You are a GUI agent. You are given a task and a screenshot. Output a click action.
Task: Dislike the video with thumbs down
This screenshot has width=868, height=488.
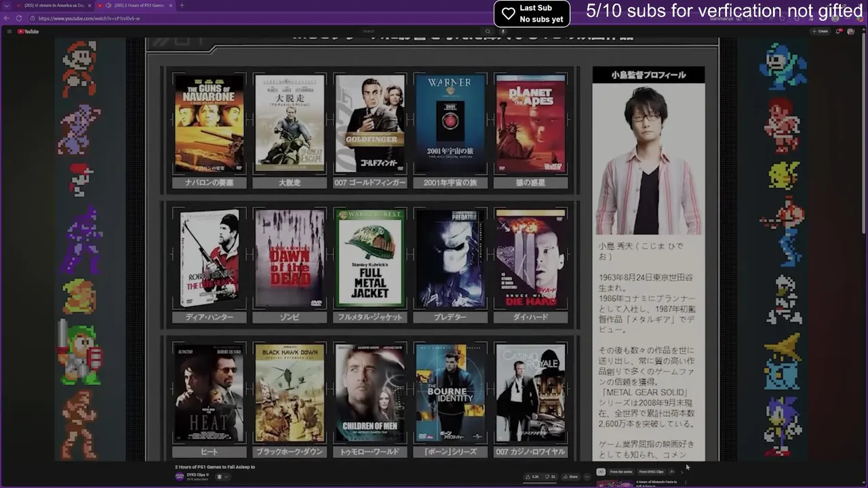pos(551,476)
